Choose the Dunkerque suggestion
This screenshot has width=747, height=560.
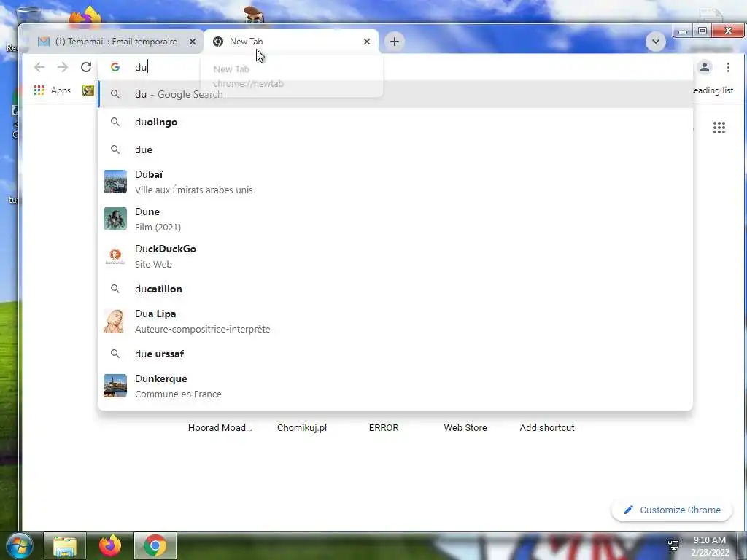(395, 386)
